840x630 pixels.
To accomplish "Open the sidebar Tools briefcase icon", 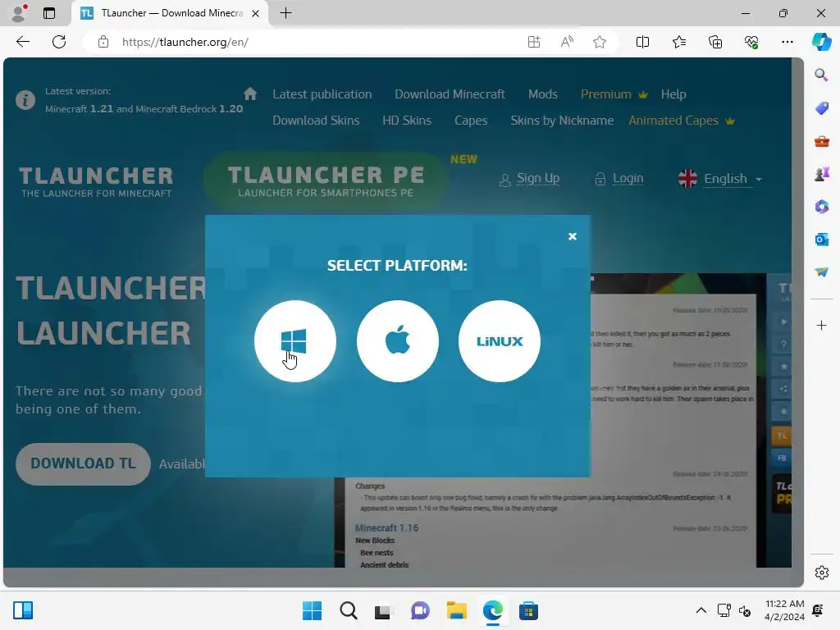I will click(821, 141).
